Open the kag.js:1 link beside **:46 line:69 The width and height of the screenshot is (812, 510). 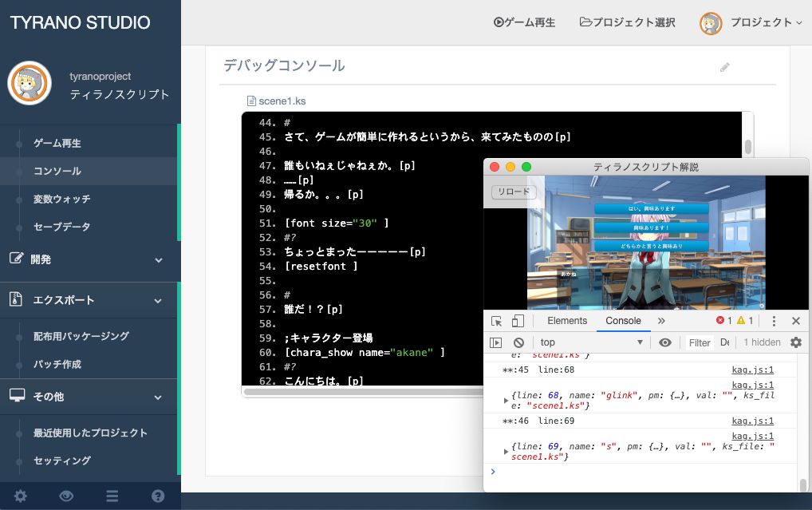(x=752, y=421)
